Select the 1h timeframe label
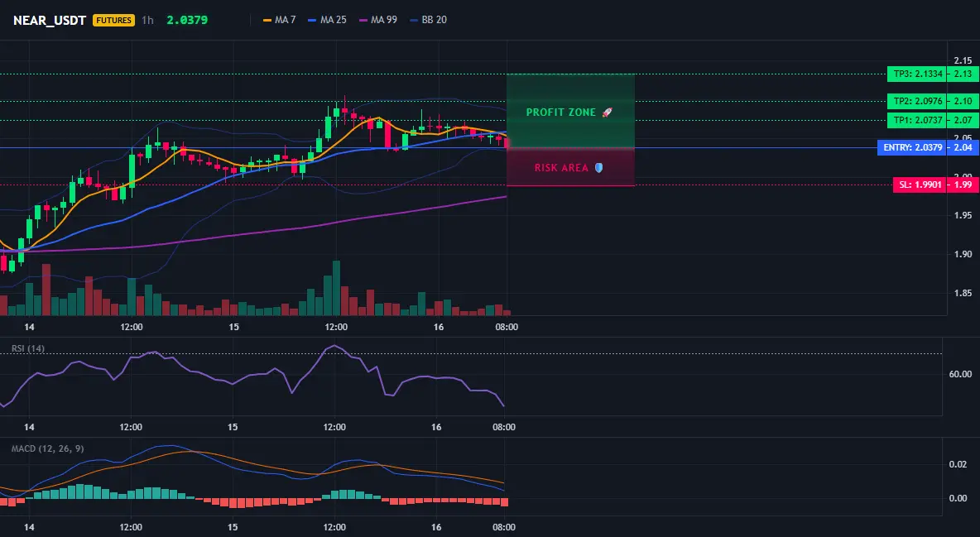980x537 pixels. point(147,20)
